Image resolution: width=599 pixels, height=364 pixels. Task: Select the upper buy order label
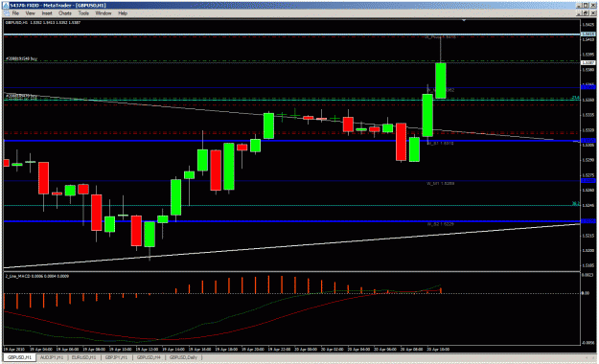click(21, 58)
